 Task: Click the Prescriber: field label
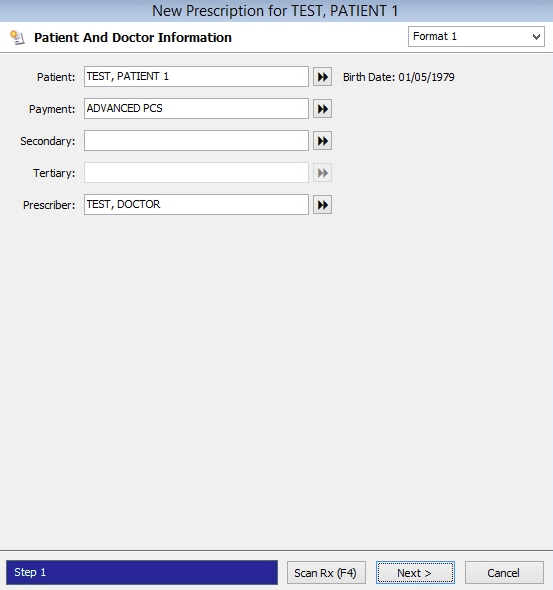(x=49, y=205)
